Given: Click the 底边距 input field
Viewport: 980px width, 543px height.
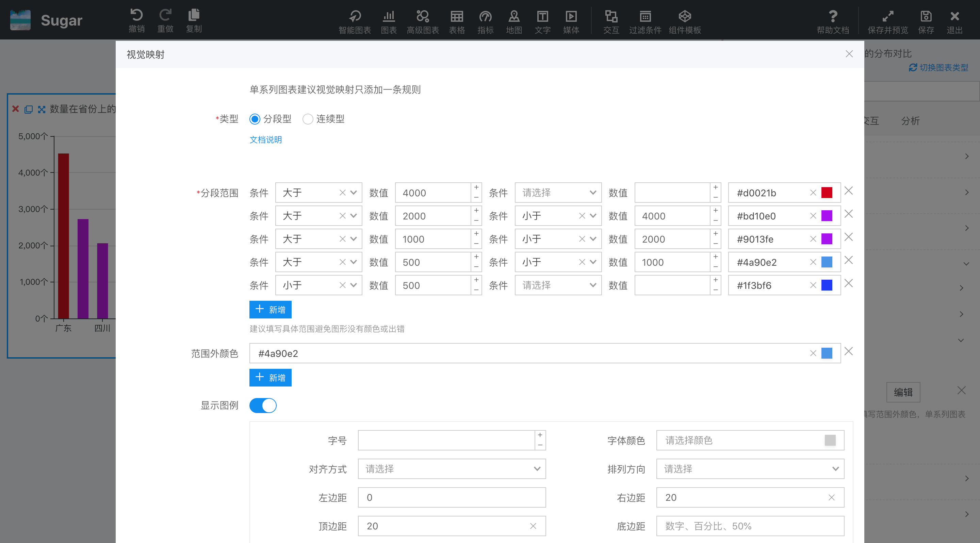Looking at the screenshot, I should [x=750, y=526].
